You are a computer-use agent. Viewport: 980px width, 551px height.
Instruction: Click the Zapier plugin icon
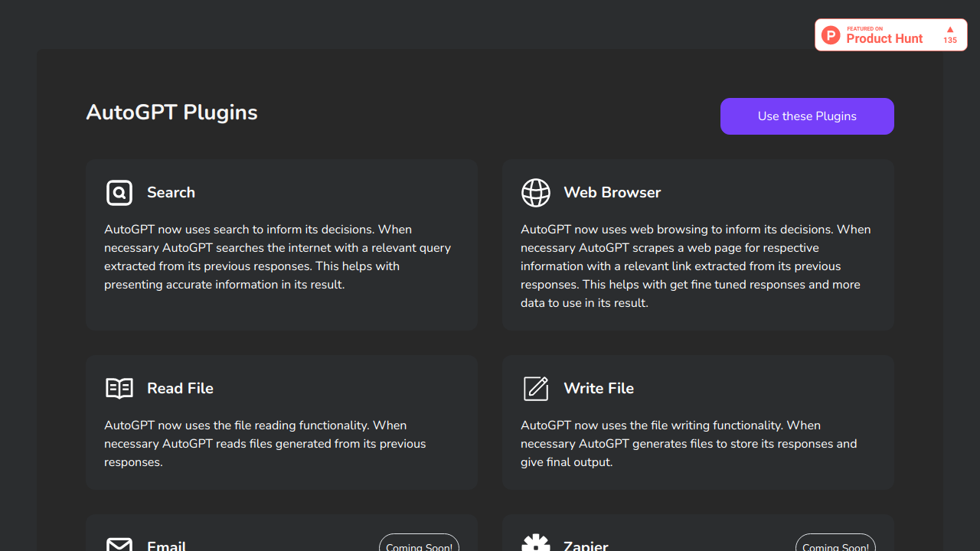(536, 543)
